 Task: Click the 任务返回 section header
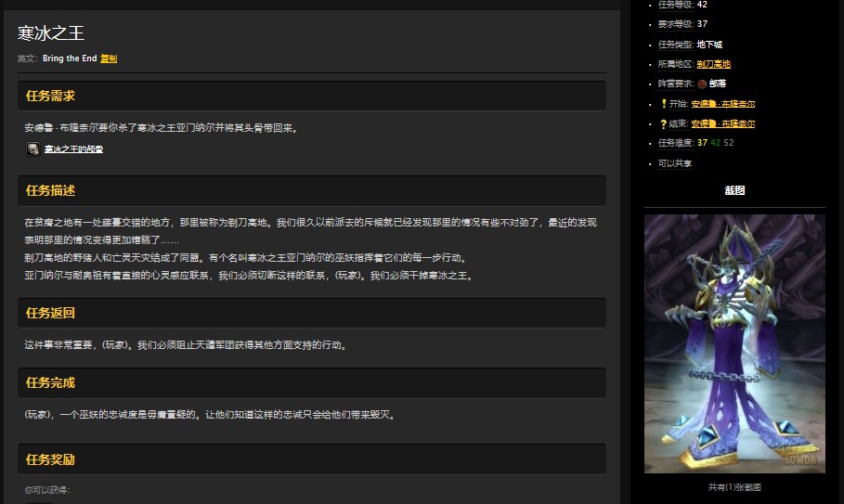(51, 313)
